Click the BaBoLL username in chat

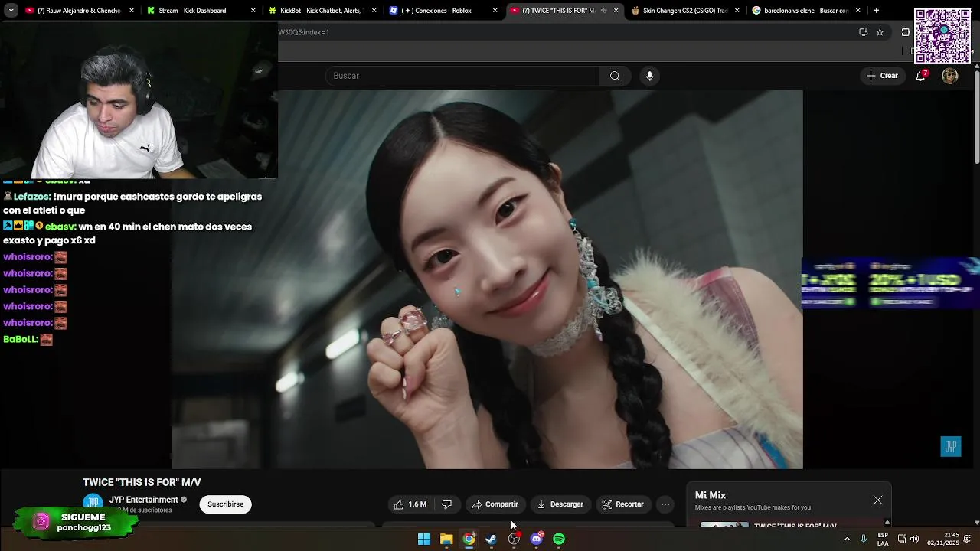20,339
